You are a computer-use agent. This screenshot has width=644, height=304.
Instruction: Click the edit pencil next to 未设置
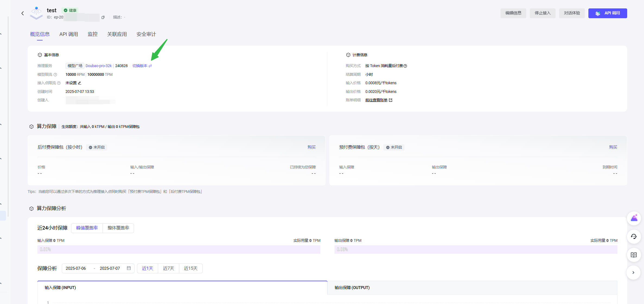pyautogui.click(x=79, y=83)
